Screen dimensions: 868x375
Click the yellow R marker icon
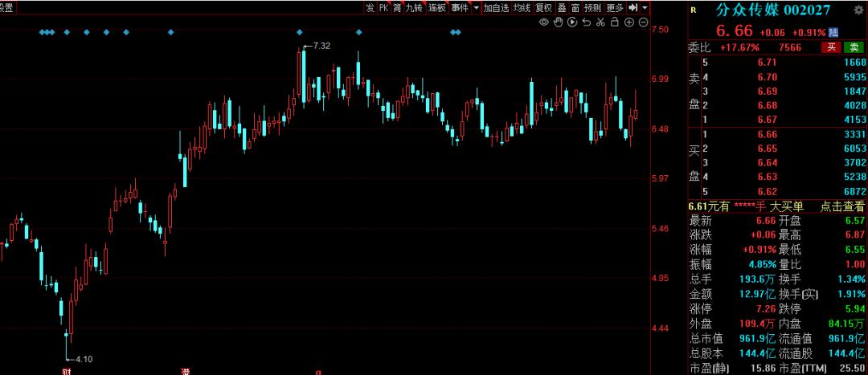tap(694, 10)
